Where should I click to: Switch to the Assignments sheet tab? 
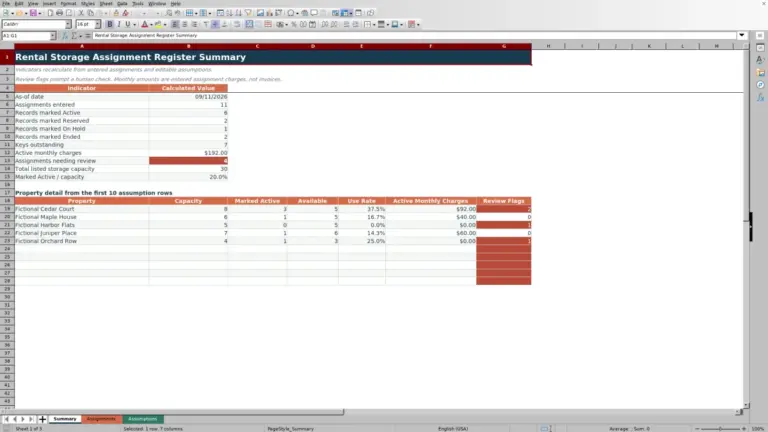coord(101,419)
